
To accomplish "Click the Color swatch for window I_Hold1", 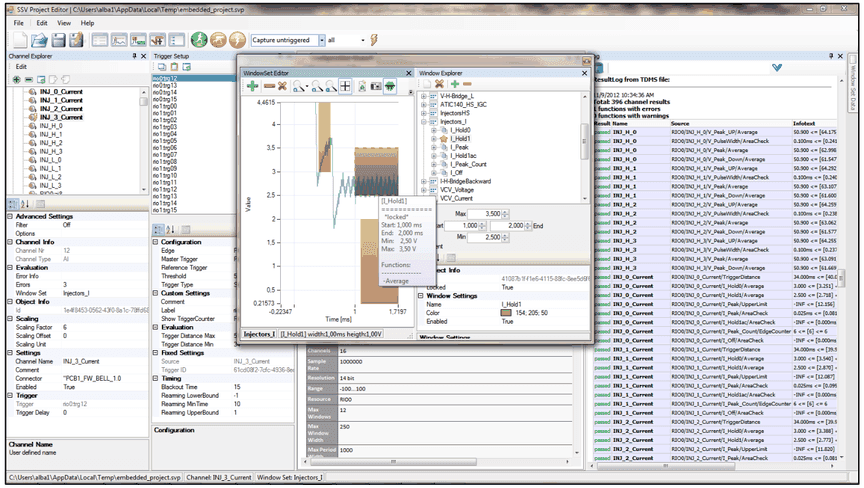I will pyautogui.click(x=506, y=313).
